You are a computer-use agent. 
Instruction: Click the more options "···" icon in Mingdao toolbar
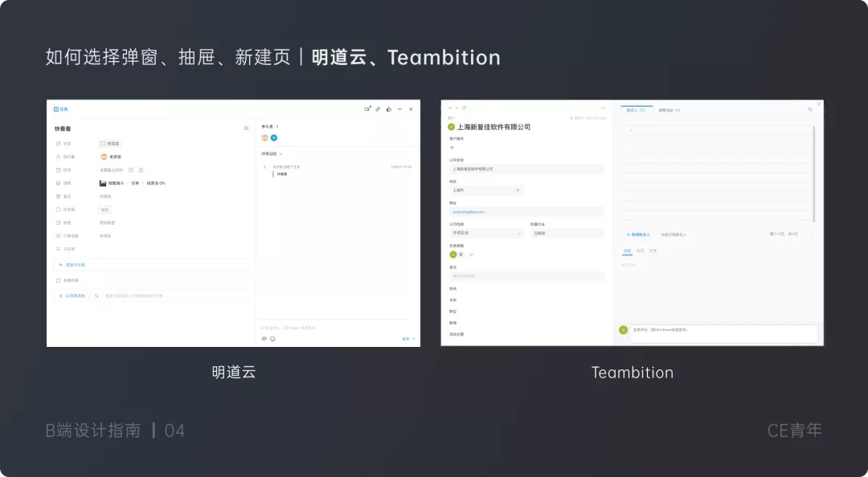399,109
